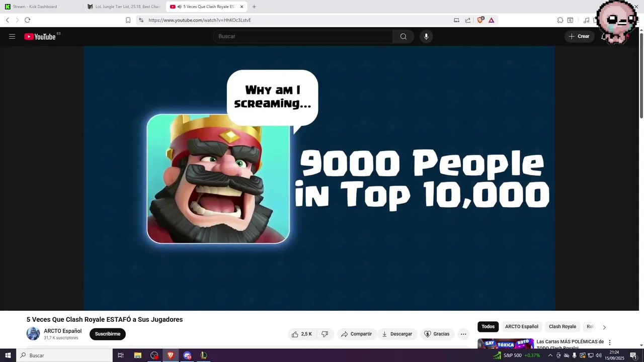The height and width of the screenshot is (362, 644).
Task: Click the video title 5 Veces Que Clash Royale ESTAFÓ
Action: click(105, 319)
